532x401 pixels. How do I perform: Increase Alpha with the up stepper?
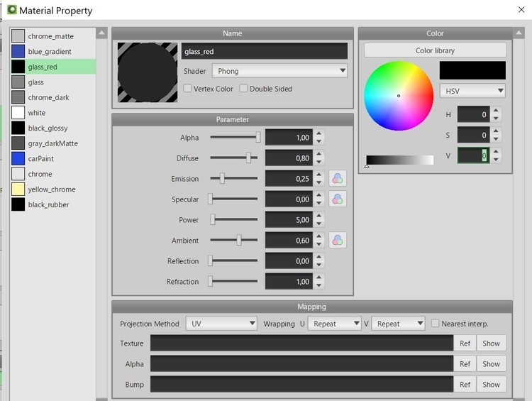[x=319, y=133]
